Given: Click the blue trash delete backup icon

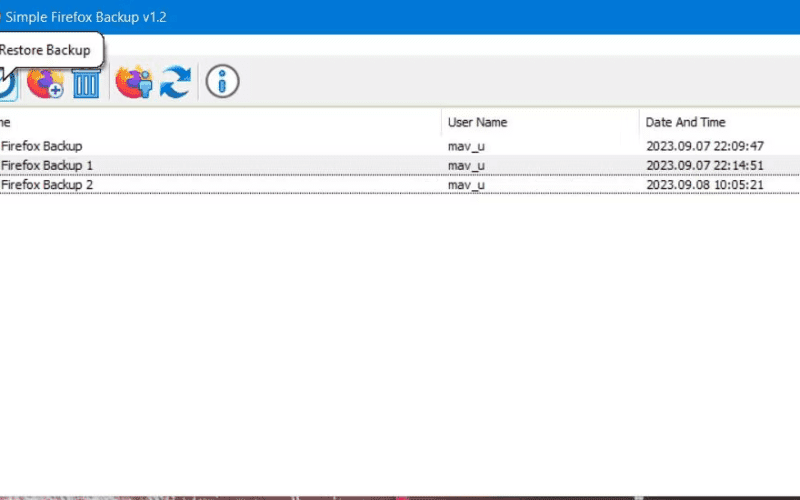Looking at the screenshot, I should (x=86, y=84).
